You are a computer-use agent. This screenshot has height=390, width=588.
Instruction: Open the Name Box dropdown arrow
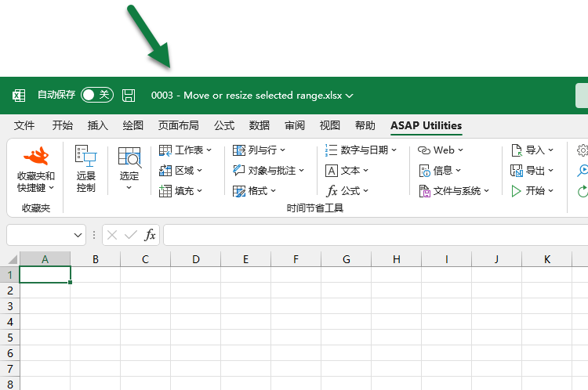pos(78,235)
